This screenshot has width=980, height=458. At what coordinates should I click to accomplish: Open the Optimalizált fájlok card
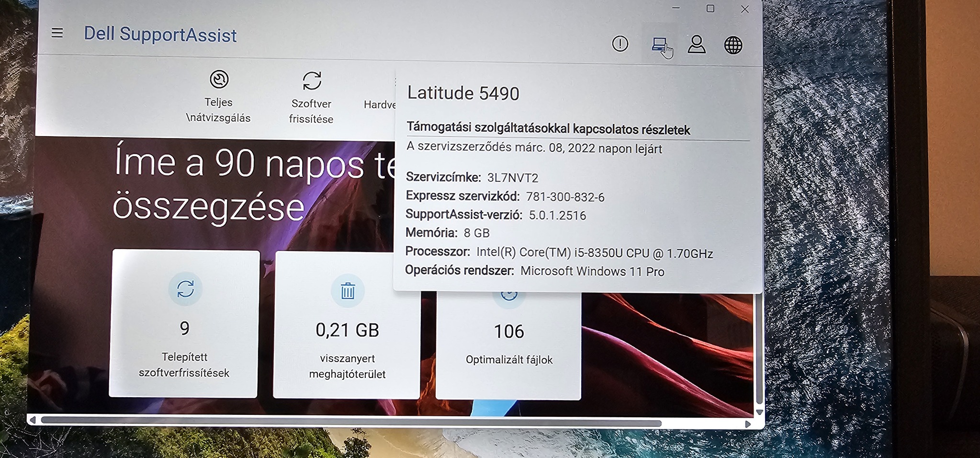509,345
